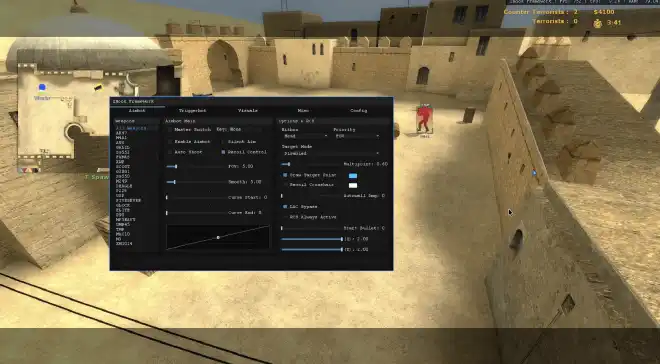Open the Config tab
660x364 pixels.
[359, 111]
